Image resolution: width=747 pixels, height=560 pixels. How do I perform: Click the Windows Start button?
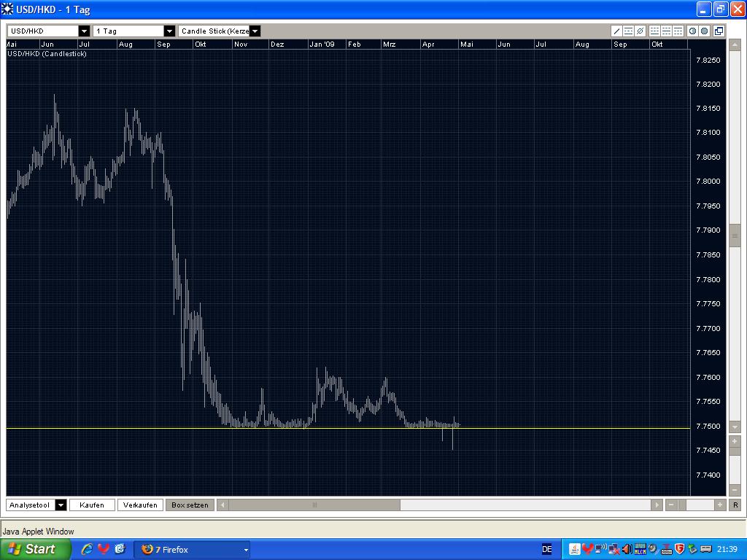pos(35,549)
